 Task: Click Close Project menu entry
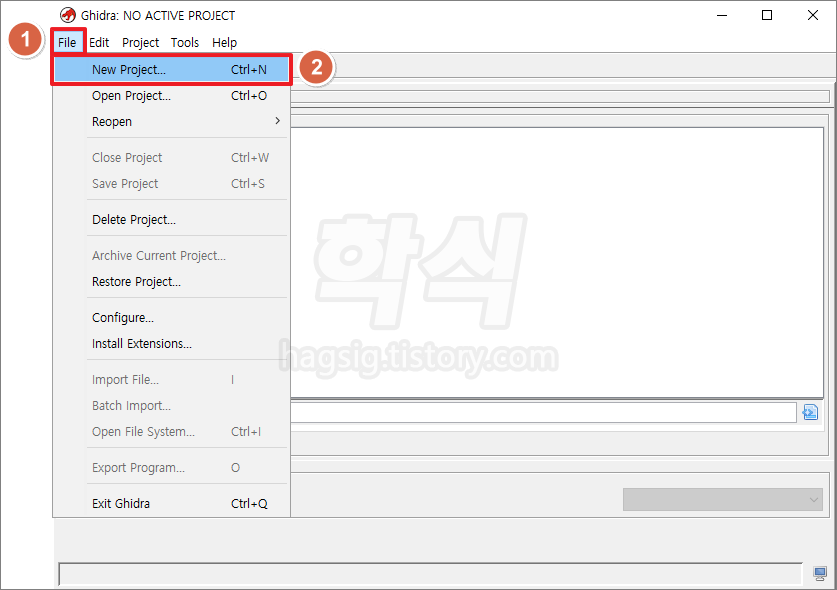171,158
